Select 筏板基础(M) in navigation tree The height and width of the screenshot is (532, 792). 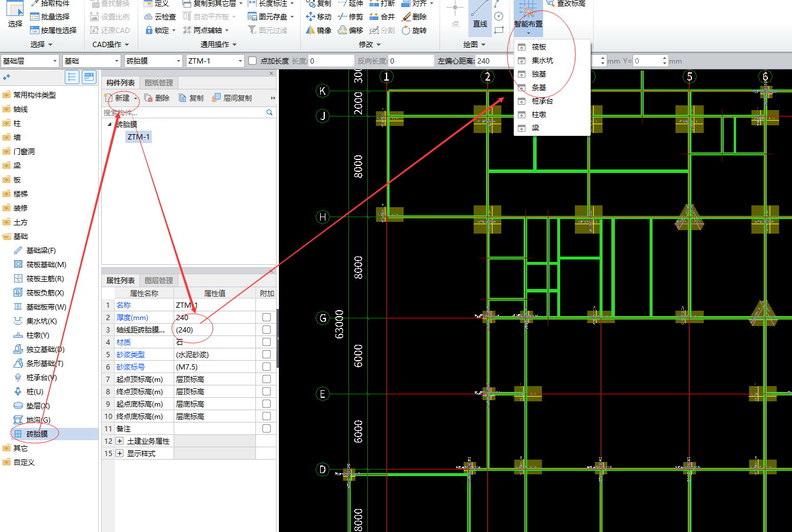point(46,264)
